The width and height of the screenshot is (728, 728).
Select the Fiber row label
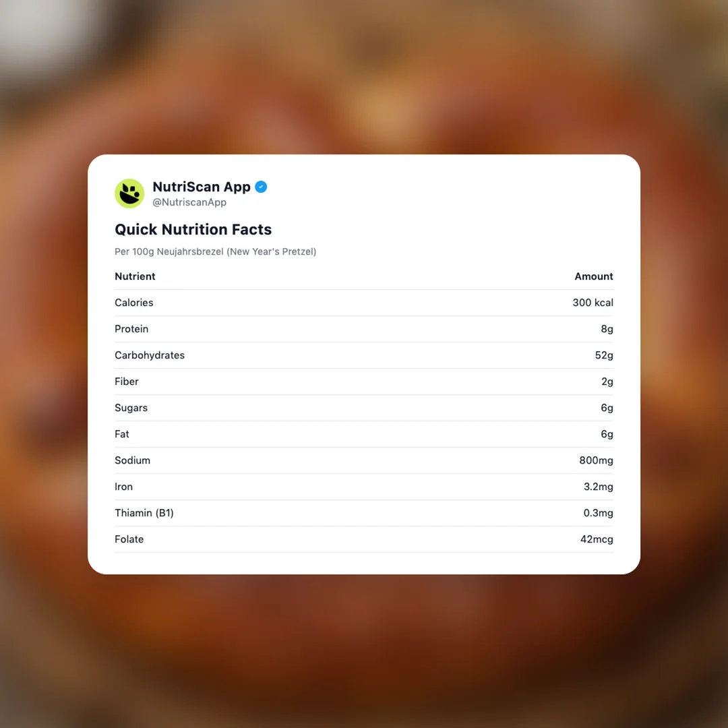pyautogui.click(x=127, y=382)
